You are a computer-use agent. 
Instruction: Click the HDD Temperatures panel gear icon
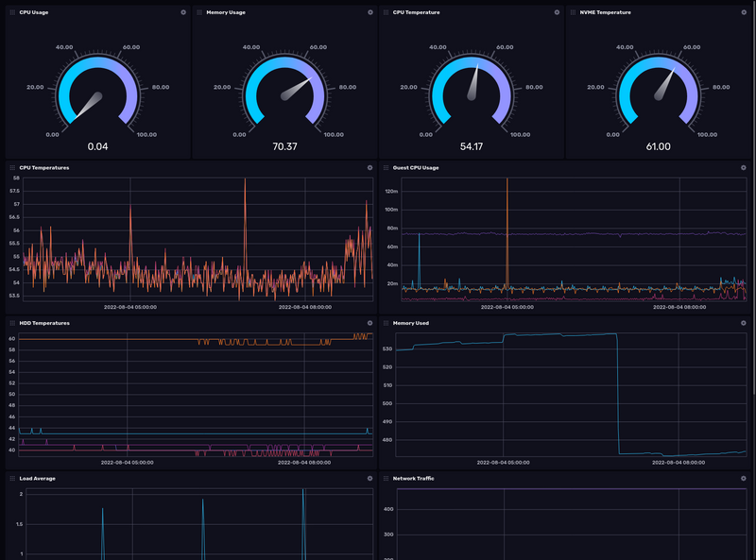(370, 323)
